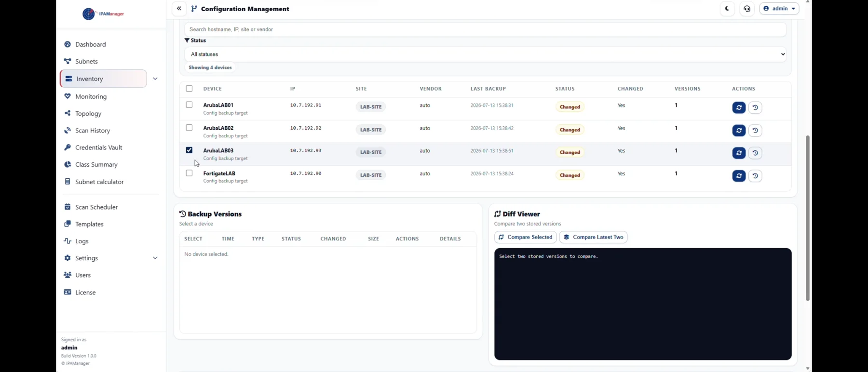This screenshot has width=868, height=372.
Task: Click the Compare Selected button
Action: tap(525, 237)
